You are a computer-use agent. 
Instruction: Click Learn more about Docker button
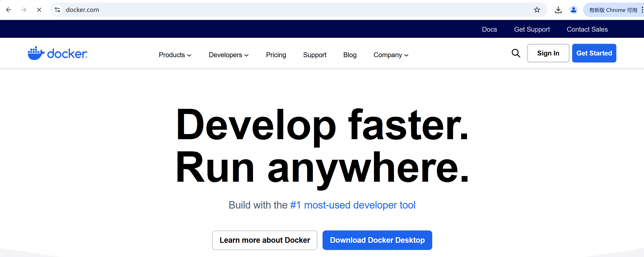[x=264, y=240]
